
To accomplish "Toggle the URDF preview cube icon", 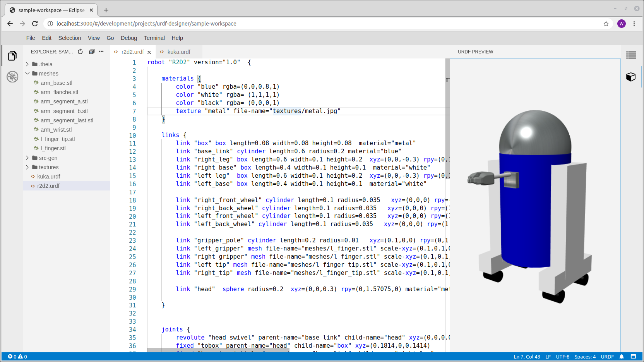I will coord(631,77).
